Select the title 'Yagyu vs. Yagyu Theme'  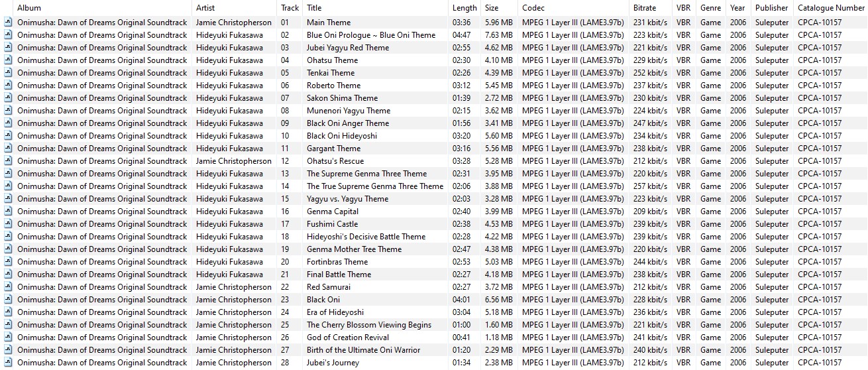(347, 199)
